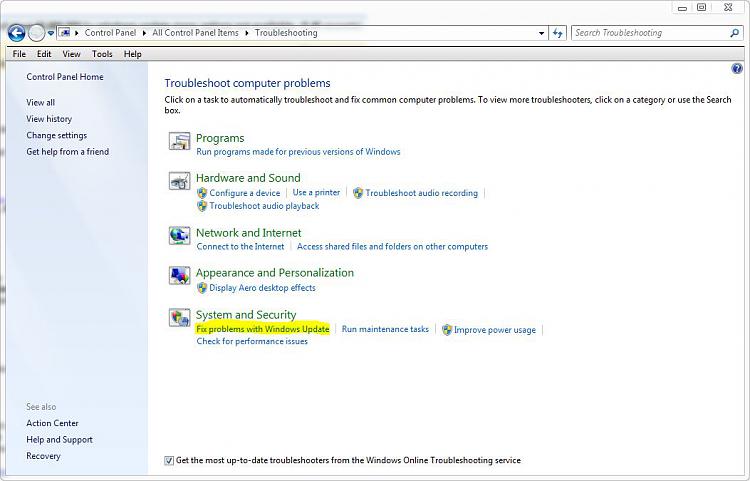Click Run maintenance tasks link
Viewport: 750px width, 481px height.
(385, 329)
